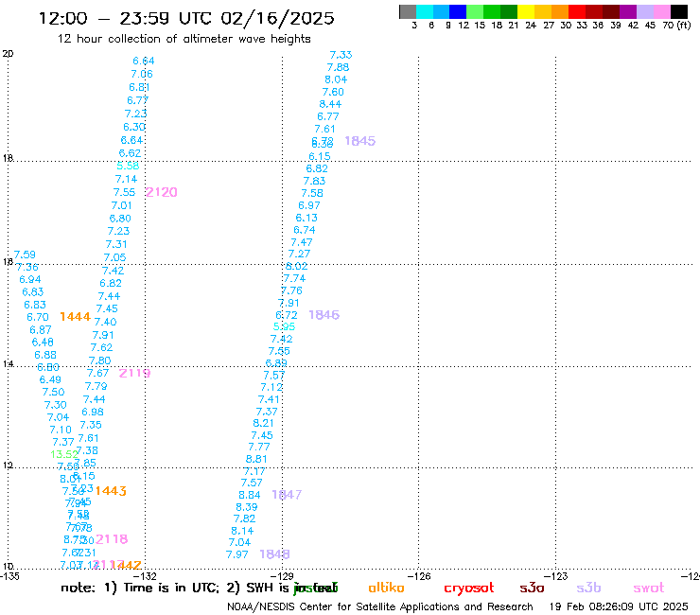Click the pink 70 ft legend swatch
The image size is (700, 615).
click(662, 11)
